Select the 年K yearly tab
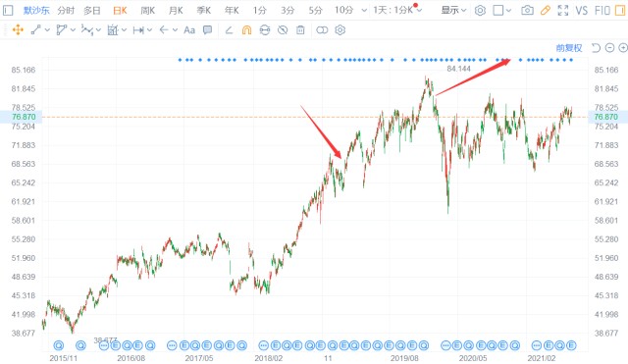The width and height of the screenshot is (628, 364). pyautogui.click(x=232, y=11)
